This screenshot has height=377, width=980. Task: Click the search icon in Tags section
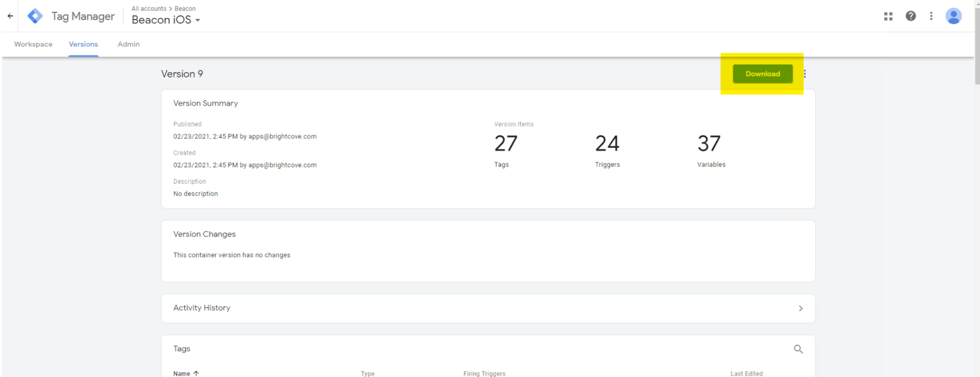(x=798, y=349)
